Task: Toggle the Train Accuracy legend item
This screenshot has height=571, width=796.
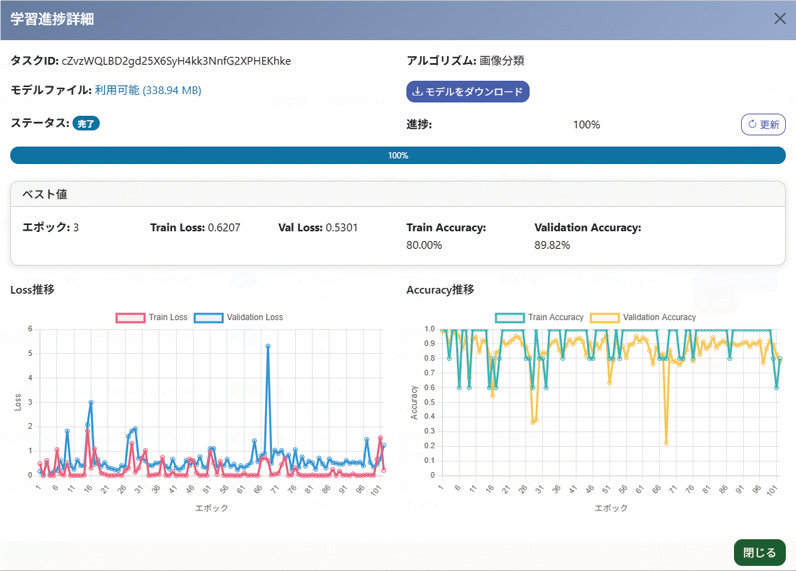Action: click(x=540, y=317)
